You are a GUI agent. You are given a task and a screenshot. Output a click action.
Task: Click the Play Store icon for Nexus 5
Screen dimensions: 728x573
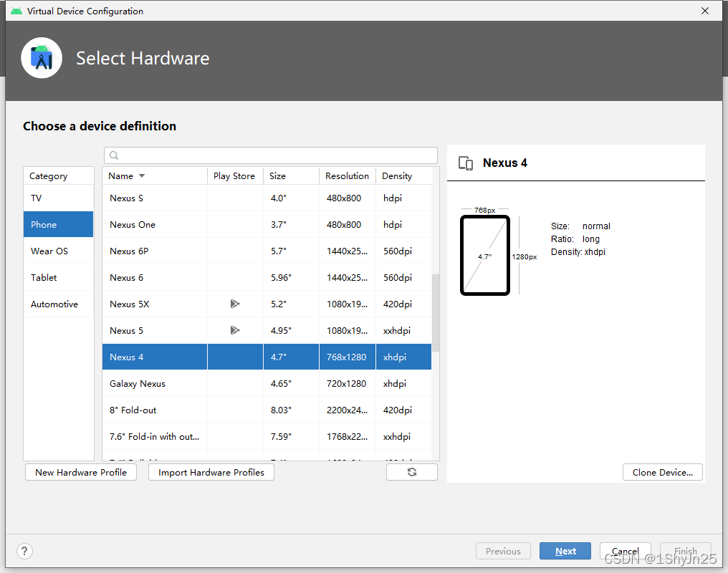(235, 330)
